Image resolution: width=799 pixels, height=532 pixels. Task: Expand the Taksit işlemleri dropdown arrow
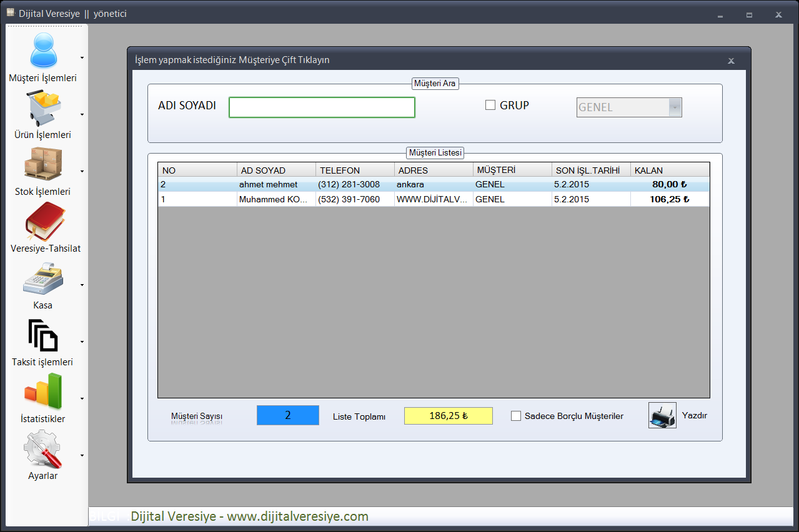click(x=82, y=342)
